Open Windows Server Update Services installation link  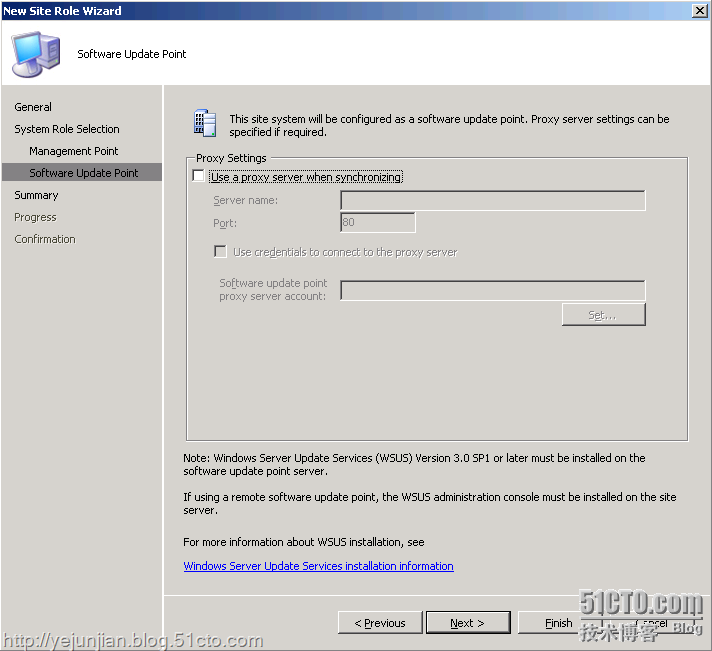click(318, 566)
